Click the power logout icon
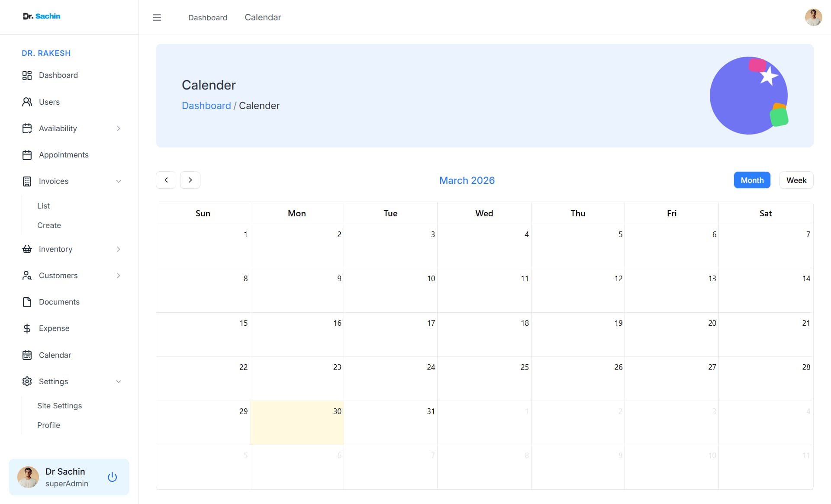The width and height of the screenshot is (831, 504). pos(112,477)
